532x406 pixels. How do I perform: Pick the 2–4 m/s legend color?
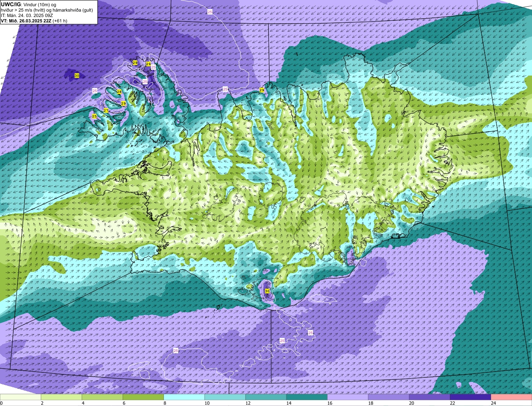(x=62, y=397)
